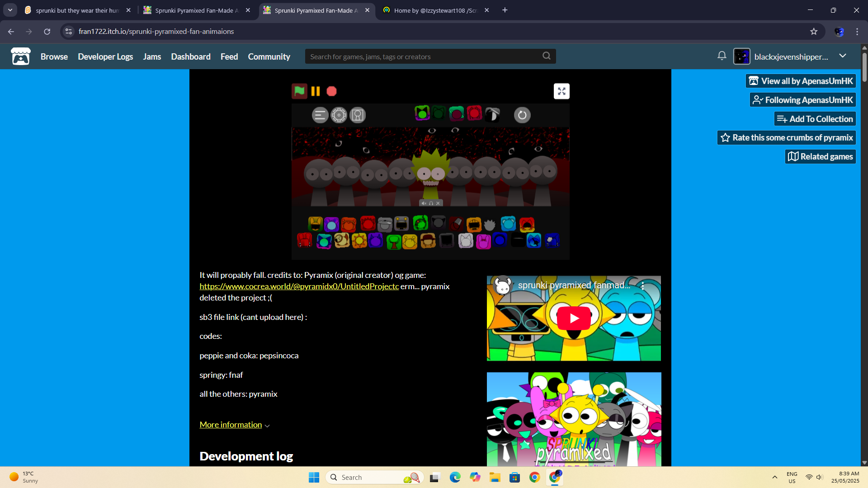
Task: Pick the cyan bear-eared sound icon
Action: 508,223
